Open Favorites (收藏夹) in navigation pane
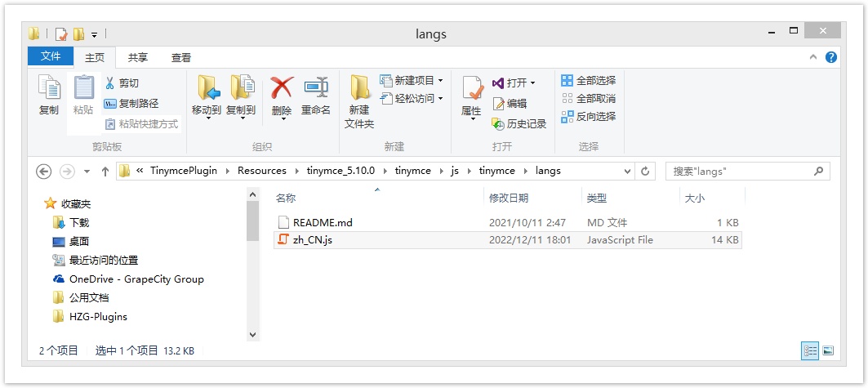 point(68,204)
